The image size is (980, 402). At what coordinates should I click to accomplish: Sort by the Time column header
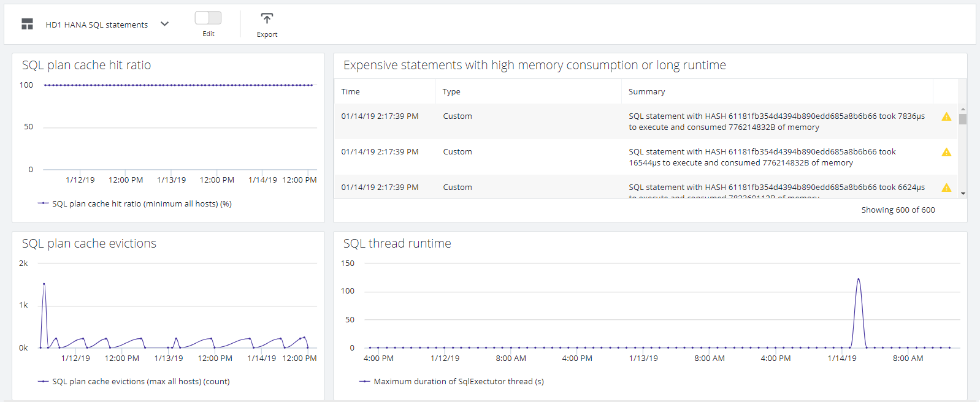[x=351, y=91]
